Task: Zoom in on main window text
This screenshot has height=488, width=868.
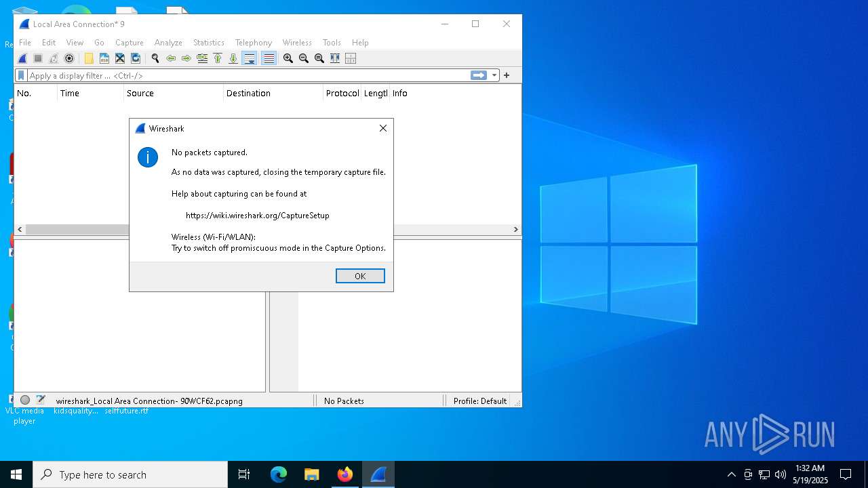Action: [288, 58]
